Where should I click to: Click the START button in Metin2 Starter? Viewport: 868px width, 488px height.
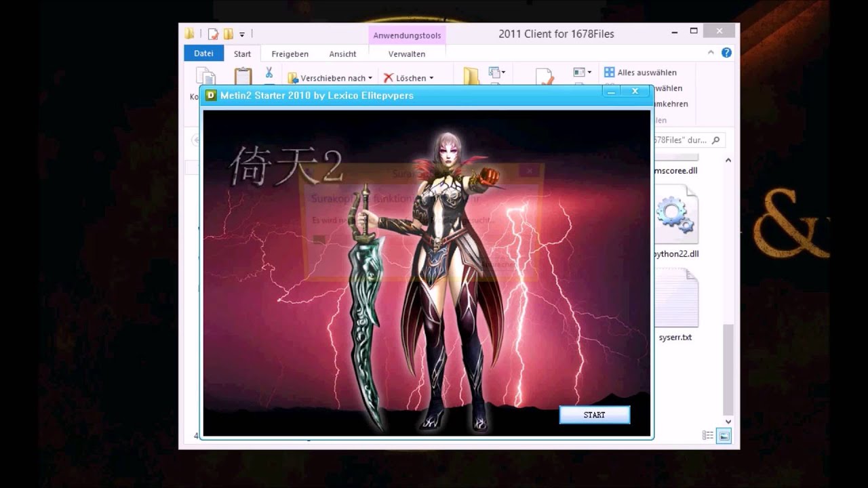595,415
